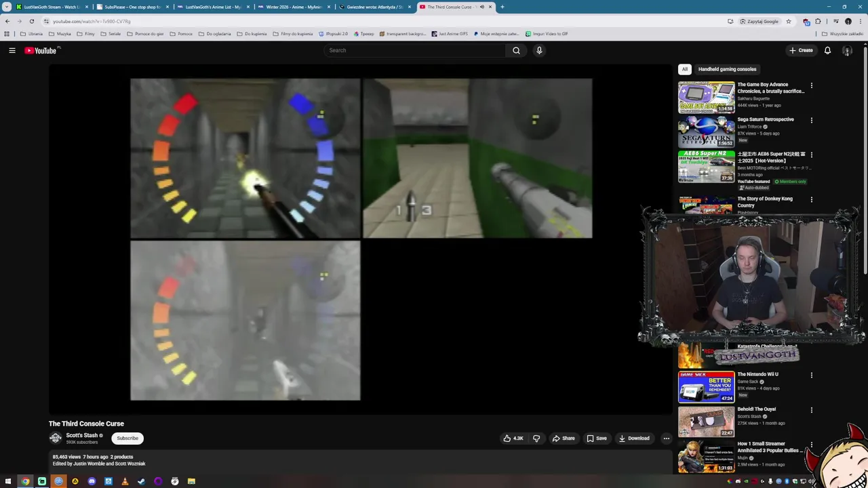
Task: Switch to LustVanGoth's Anime List tab
Action: point(212,7)
